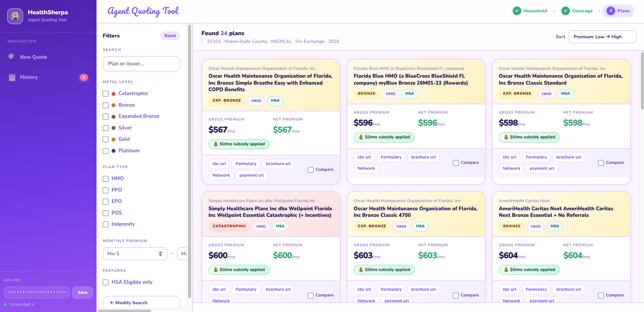Open History in the navigation
Screen dimensions: 644x312
(x=48, y=77)
